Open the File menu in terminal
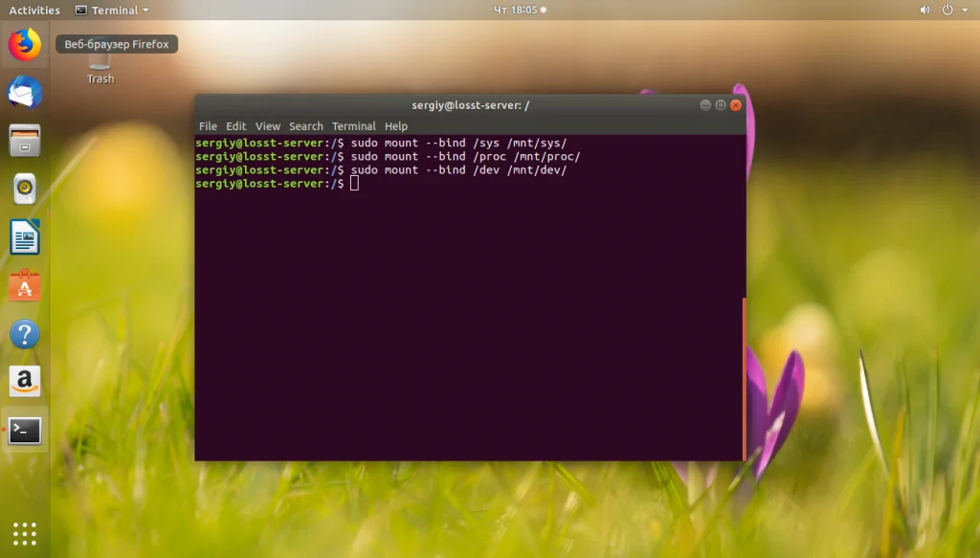 coord(208,126)
